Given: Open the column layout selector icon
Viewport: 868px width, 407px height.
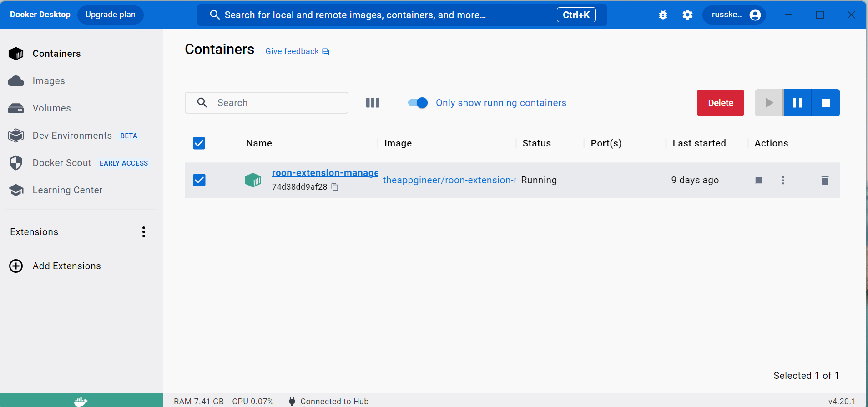Looking at the screenshot, I should click(x=373, y=103).
